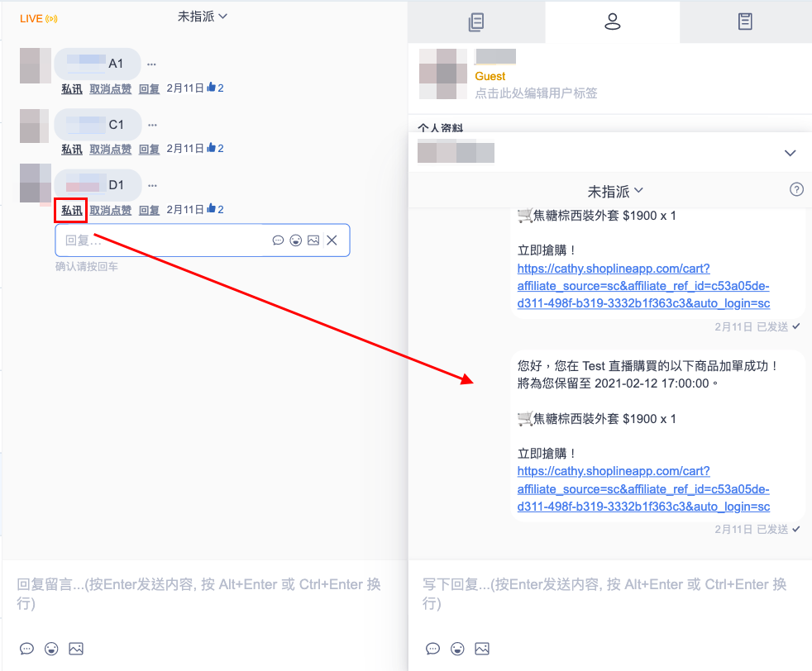This screenshot has width=812, height=671.
Task: Open saved replies icon in inline reply box
Action: pyautogui.click(x=278, y=240)
